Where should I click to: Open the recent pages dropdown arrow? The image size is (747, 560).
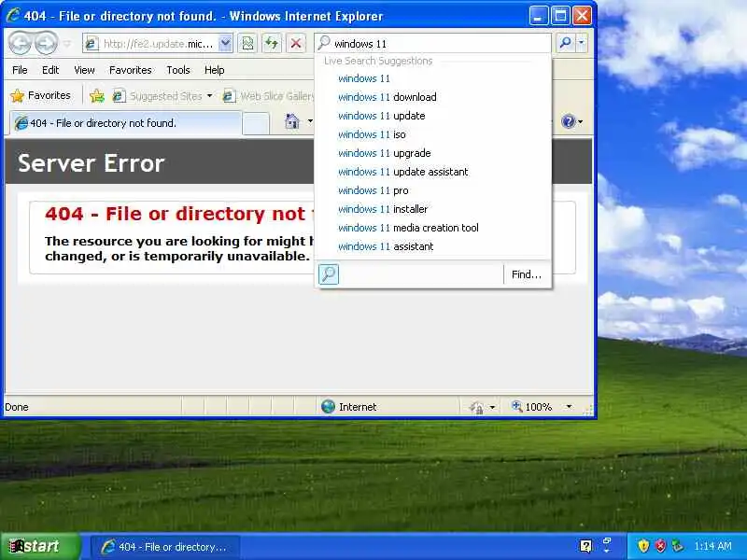click(x=67, y=44)
